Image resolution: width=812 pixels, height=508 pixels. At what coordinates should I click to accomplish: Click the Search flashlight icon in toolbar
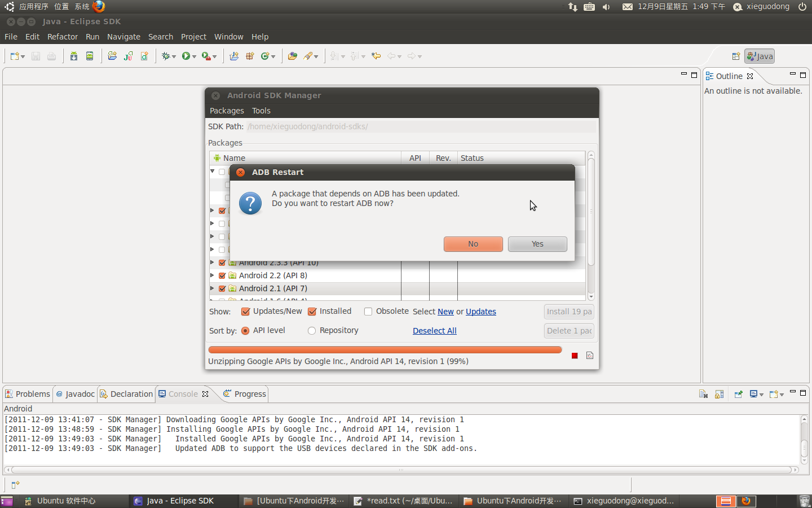click(x=308, y=56)
